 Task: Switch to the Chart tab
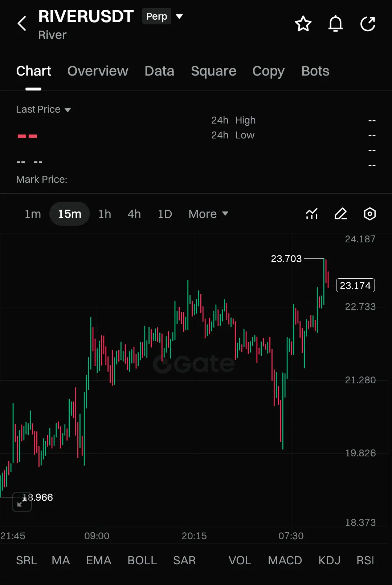(33, 71)
